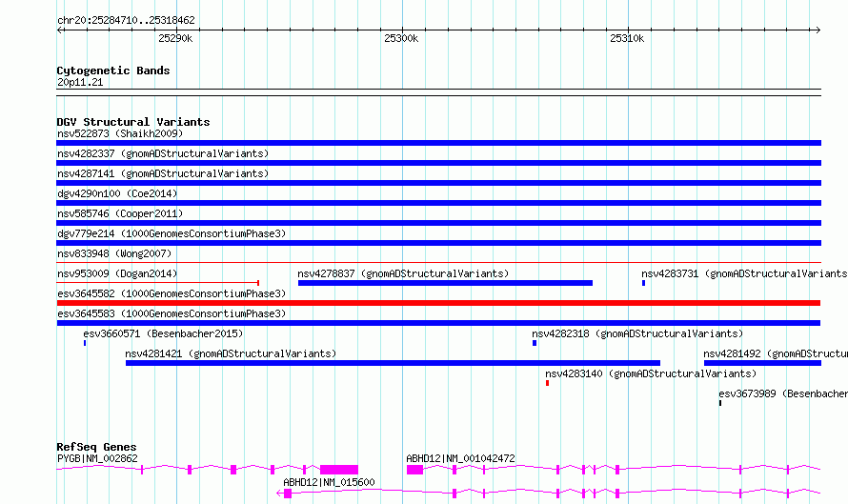The image size is (848, 504).
Task: Click the PYGB|NM_002862 gene label
Action: [97, 458]
